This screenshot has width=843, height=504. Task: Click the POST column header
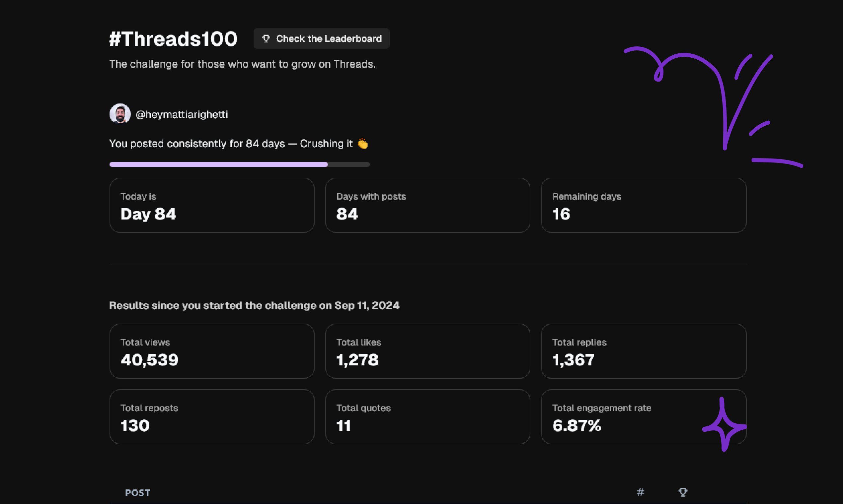137,492
